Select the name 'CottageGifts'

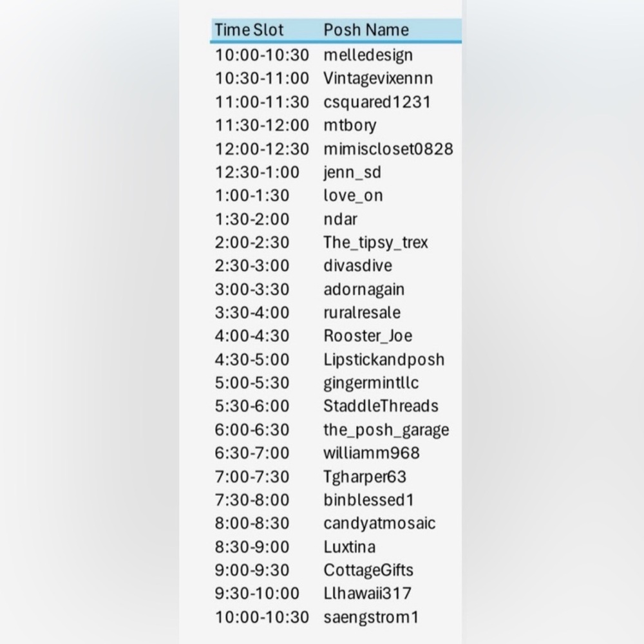[x=368, y=571]
